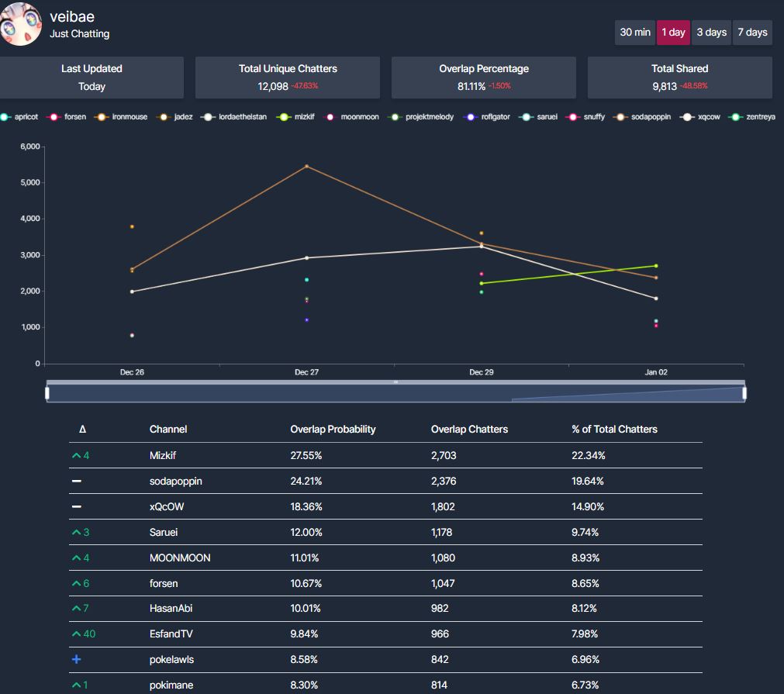784x694 pixels.
Task: Open the EsfandTV channel link
Action: [x=171, y=634]
